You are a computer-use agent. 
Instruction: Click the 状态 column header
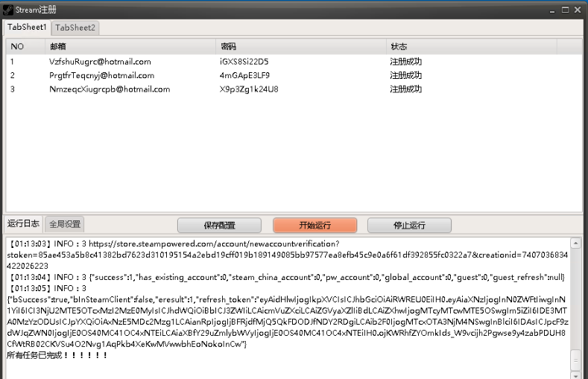(399, 46)
